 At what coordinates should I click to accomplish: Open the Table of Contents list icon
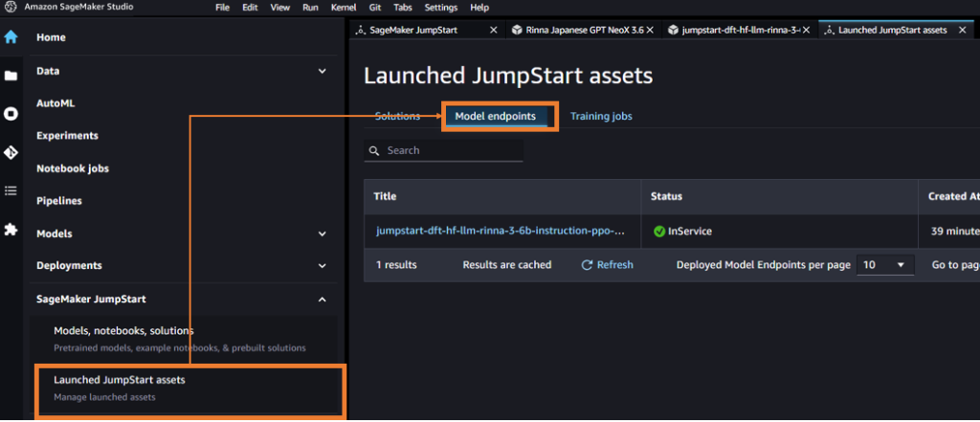pyautogui.click(x=11, y=190)
